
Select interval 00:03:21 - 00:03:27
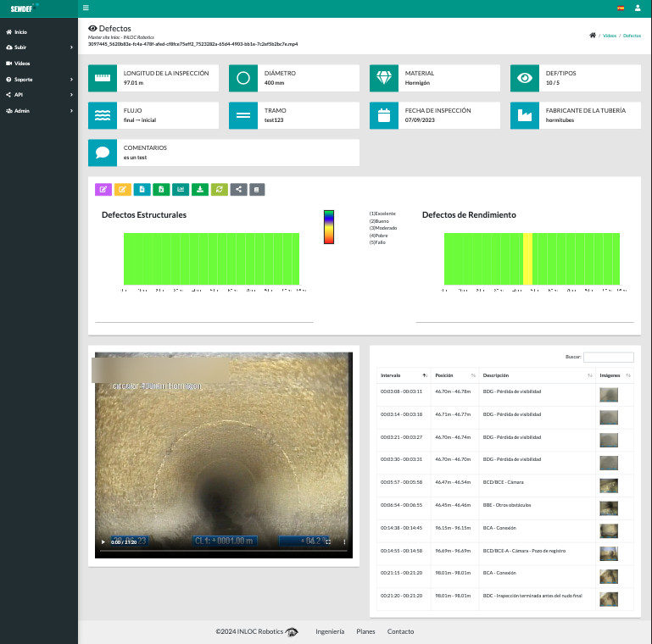pyautogui.click(x=401, y=437)
